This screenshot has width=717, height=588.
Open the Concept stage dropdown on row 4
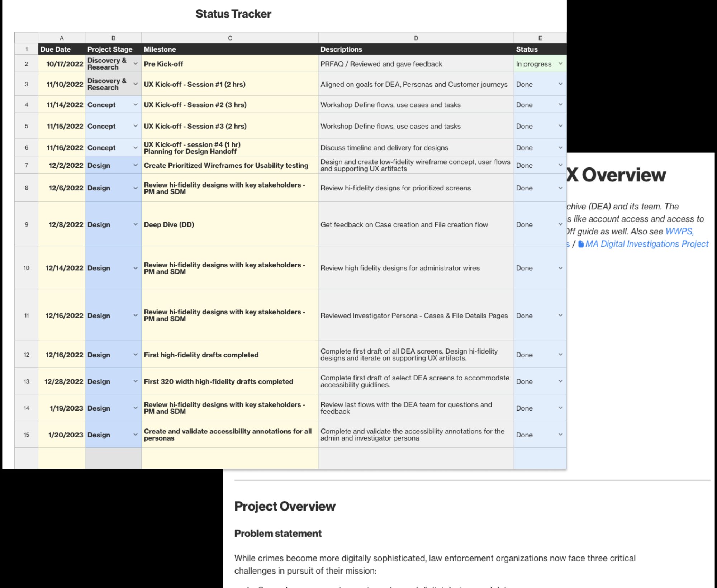(x=135, y=105)
